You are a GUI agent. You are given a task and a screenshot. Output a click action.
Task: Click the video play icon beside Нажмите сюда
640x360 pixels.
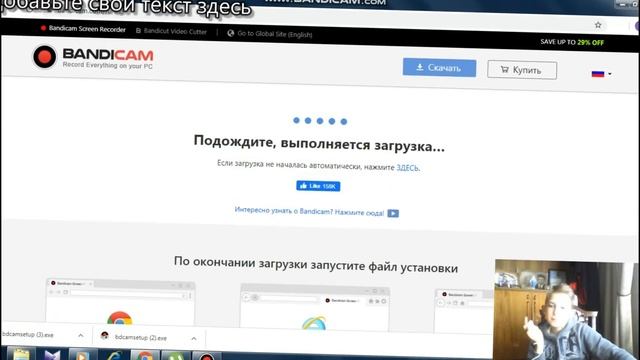coord(393,213)
